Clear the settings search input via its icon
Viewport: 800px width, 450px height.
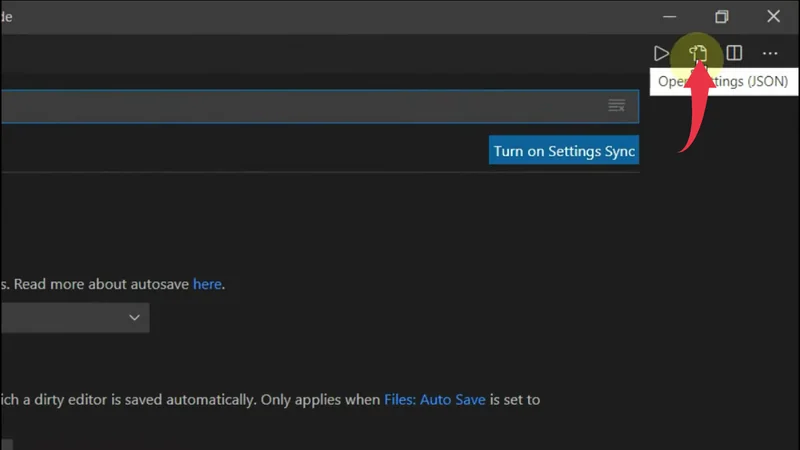[617, 106]
